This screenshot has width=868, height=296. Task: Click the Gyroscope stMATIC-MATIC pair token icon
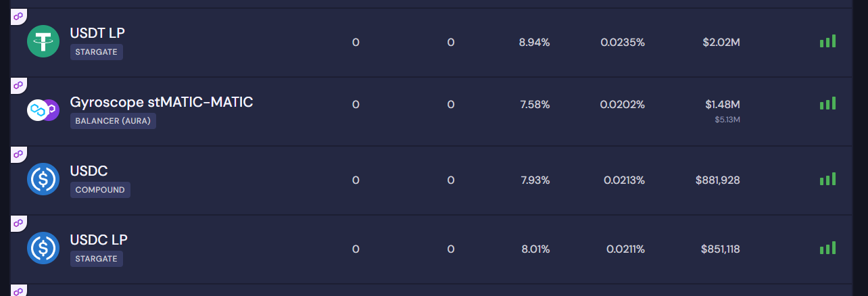pyautogui.click(x=43, y=110)
